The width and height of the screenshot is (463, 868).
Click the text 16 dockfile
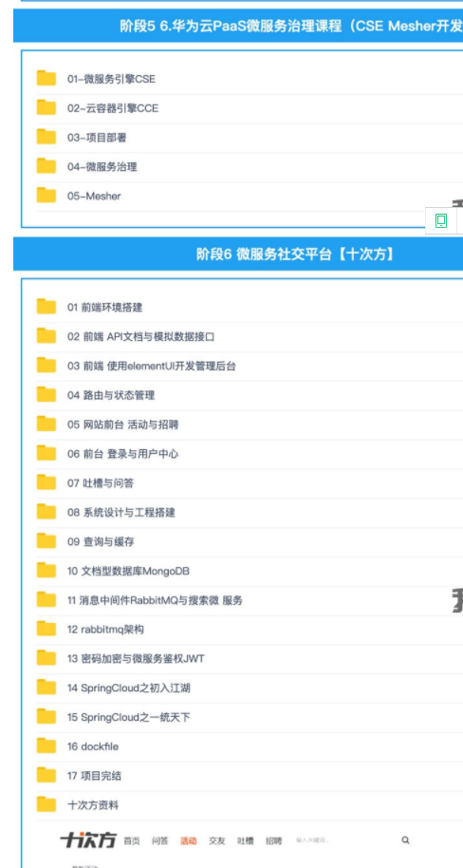tap(93, 746)
